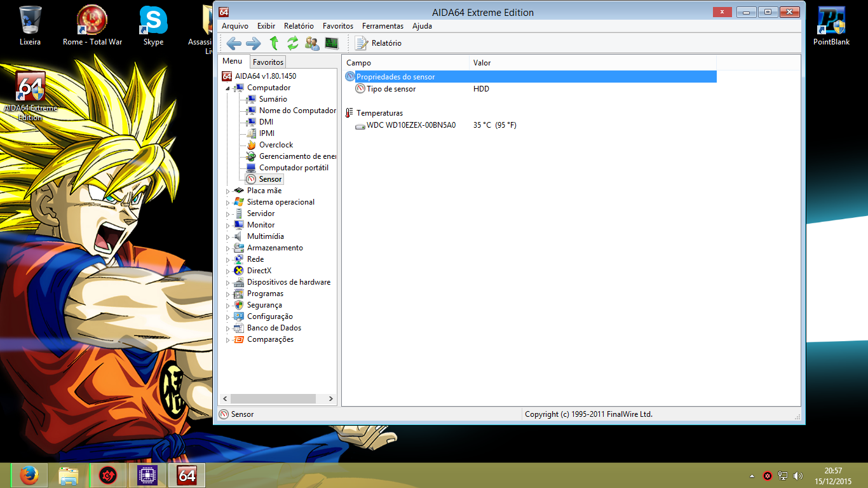Click the green Refresh toolbar icon
The image size is (868, 488).
click(293, 43)
